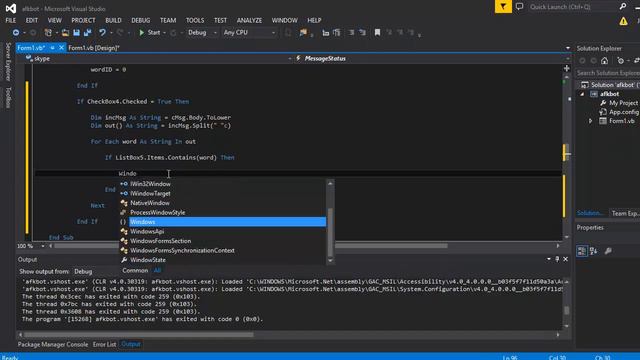The image size is (640, 360).
Task: Open the Show output from Debug dropdown
Action: point(96,271)
